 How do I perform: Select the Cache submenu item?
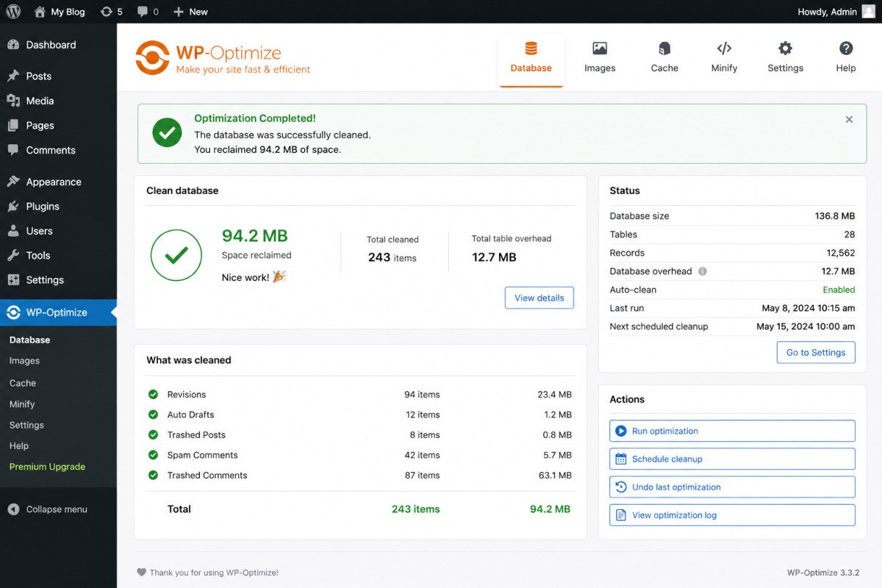23,383
